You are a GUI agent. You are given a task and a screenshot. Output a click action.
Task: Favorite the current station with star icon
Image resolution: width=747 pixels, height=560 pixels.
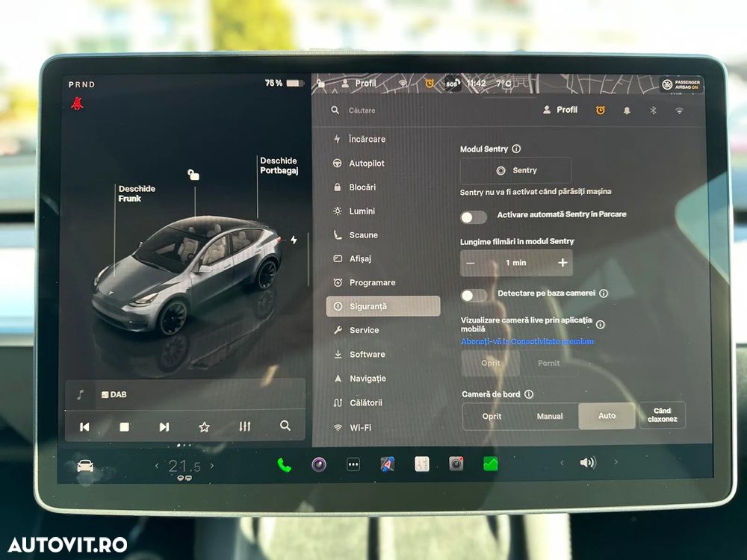click(x=204, y=426)
